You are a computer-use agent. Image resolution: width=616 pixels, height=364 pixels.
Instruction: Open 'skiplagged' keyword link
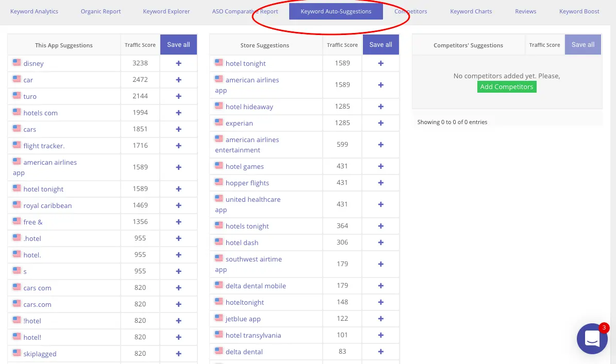[x=40, y=354]
